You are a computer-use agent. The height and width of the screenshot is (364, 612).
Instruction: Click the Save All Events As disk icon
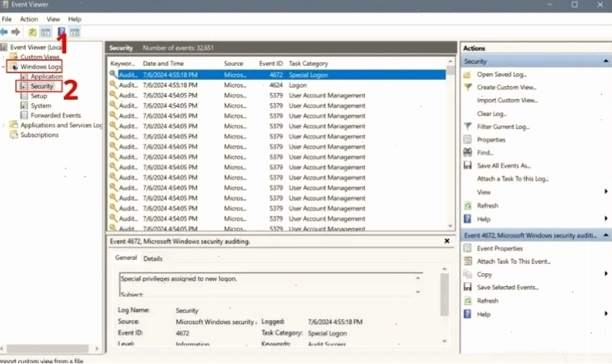[468, 166]
